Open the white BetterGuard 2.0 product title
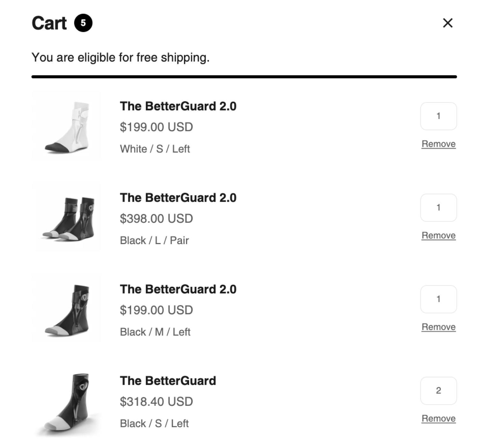 click(x=178, y=106)
